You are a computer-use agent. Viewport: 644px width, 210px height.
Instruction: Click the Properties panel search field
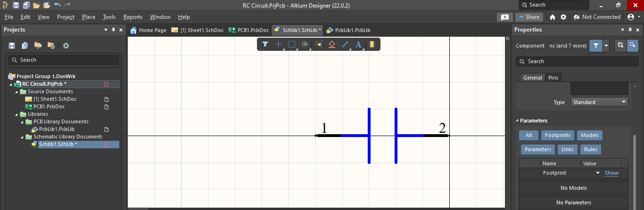point(577,61)
